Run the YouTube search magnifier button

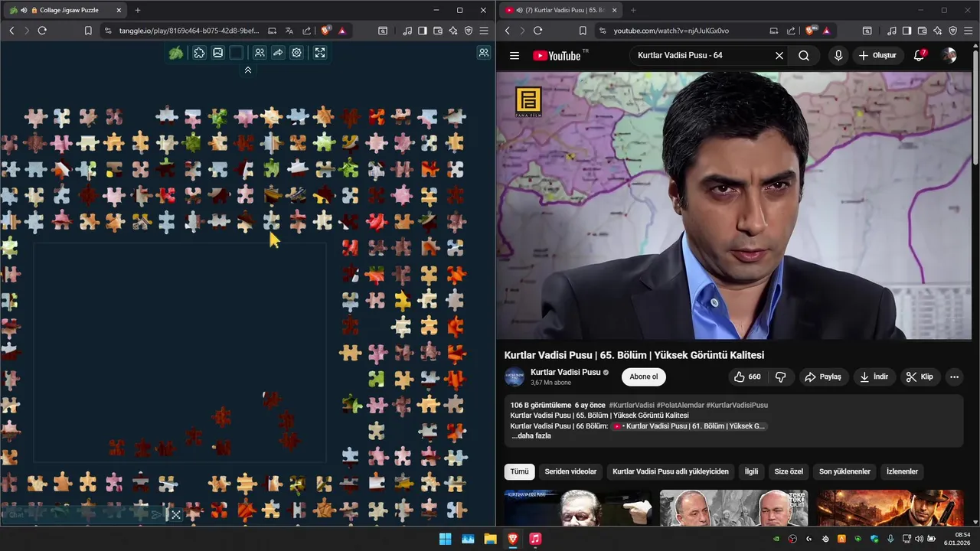804,55
